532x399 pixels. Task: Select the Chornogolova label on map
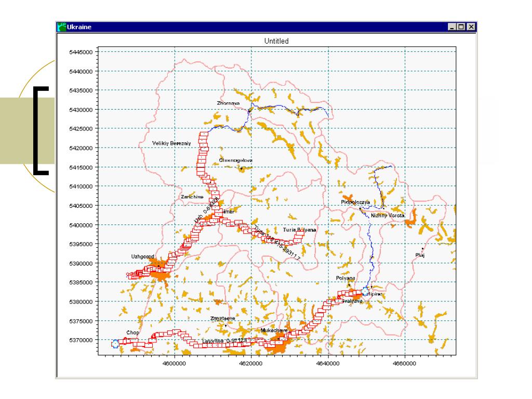tap(235, 160)
